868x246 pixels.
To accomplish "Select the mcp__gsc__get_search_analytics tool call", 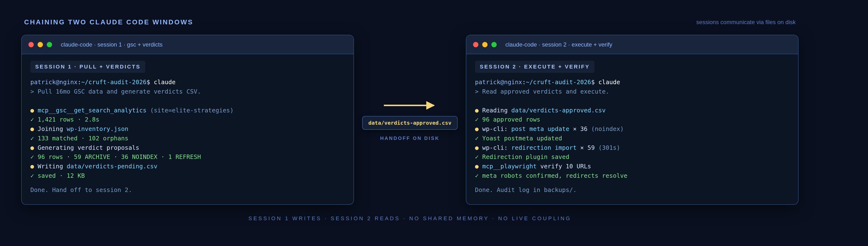I will (x=92, y=110).
